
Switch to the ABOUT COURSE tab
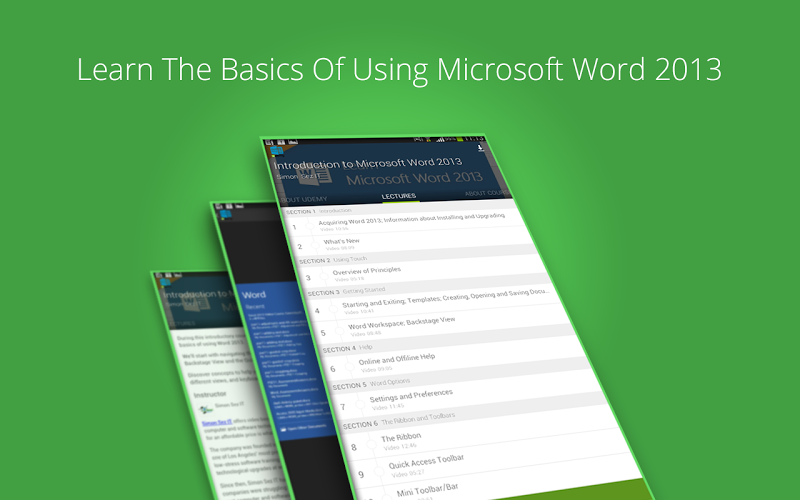(486, 193)
